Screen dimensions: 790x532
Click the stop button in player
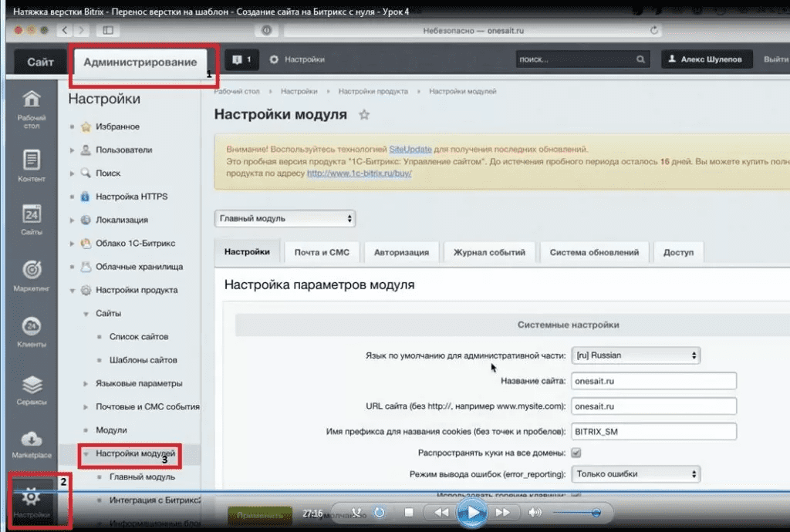pyautogui.click(x=409, y=513)
